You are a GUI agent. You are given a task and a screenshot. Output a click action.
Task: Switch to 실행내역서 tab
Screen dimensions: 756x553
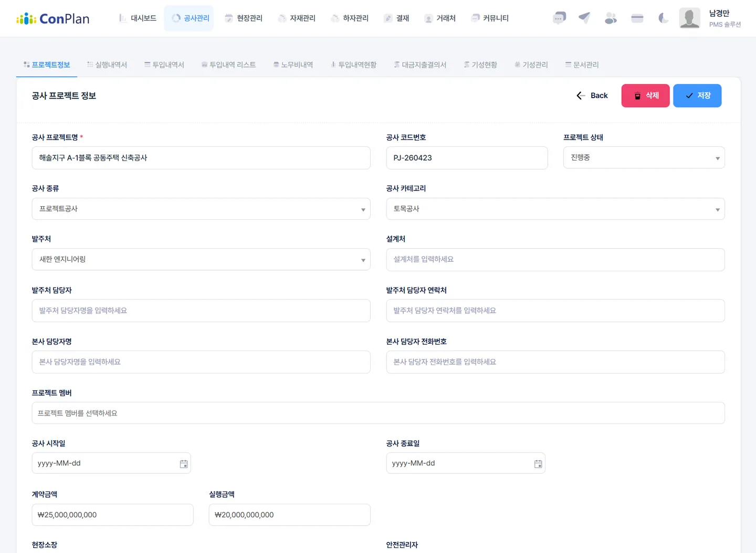(x=107, y=65)
